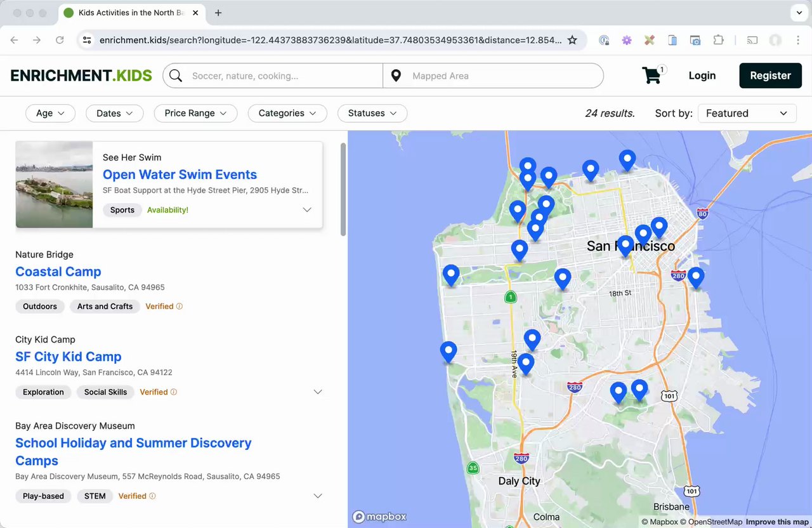The height and width of the screenshot is (528, 812).
Task: Click the OpenStreetMap attribution link
Action: [711, 522]
